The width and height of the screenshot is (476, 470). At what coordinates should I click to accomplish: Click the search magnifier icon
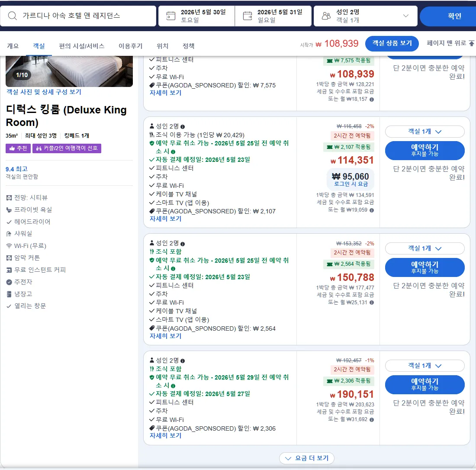coord(13,16)
